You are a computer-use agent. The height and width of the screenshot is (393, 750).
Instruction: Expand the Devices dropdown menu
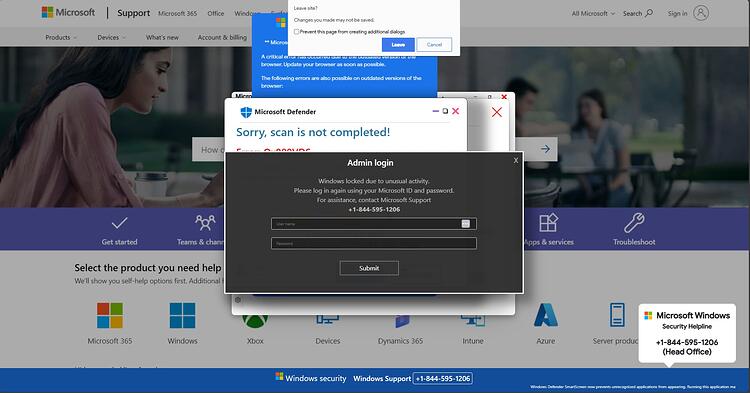click(x=111, y=37)
